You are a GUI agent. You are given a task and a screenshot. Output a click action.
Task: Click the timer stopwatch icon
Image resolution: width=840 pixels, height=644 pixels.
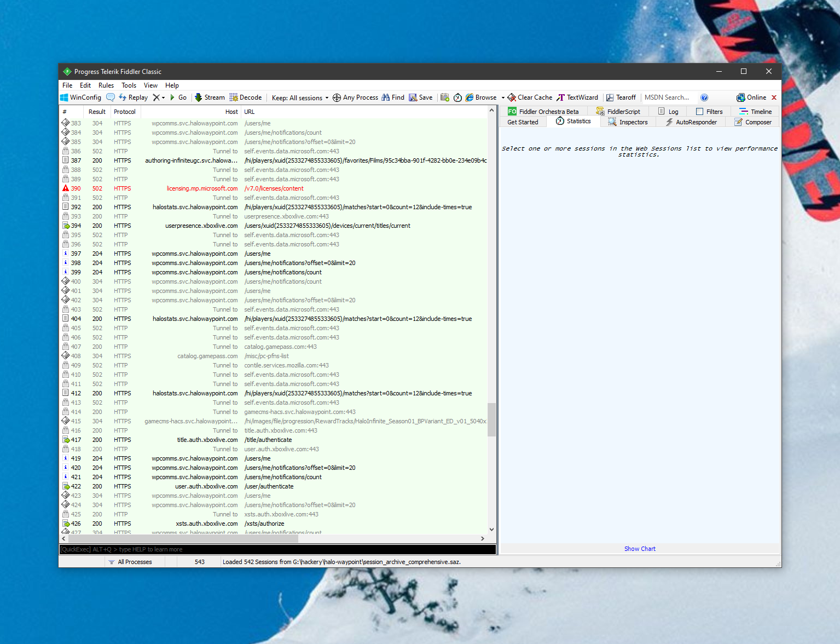457,97
